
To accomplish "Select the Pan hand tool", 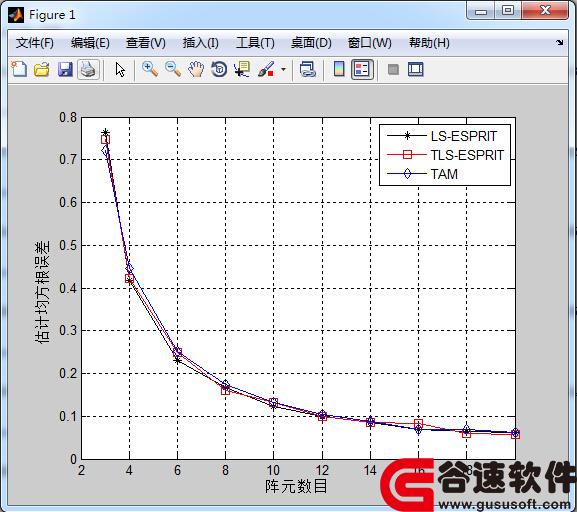I will coord(196,69).
